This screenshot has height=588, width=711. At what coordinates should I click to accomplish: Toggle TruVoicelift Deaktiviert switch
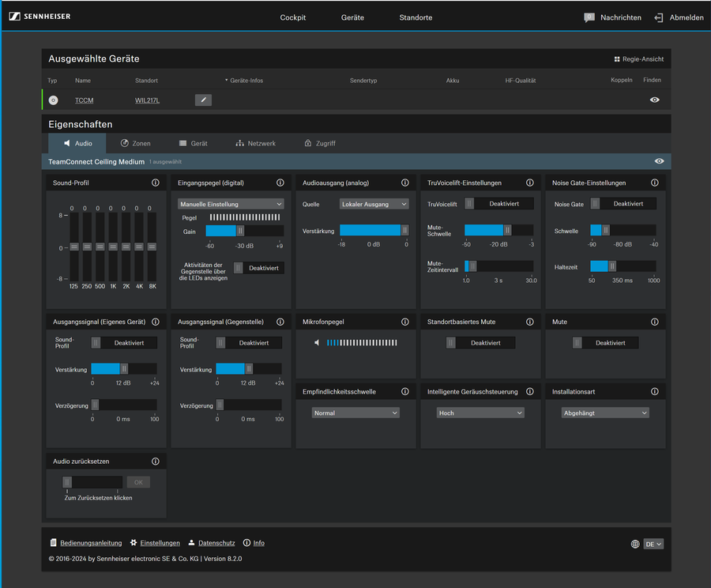tap(498, 204)
